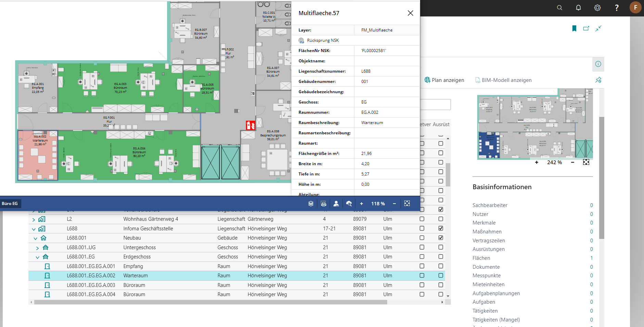Click the bookmark icon

coord(574,28)
